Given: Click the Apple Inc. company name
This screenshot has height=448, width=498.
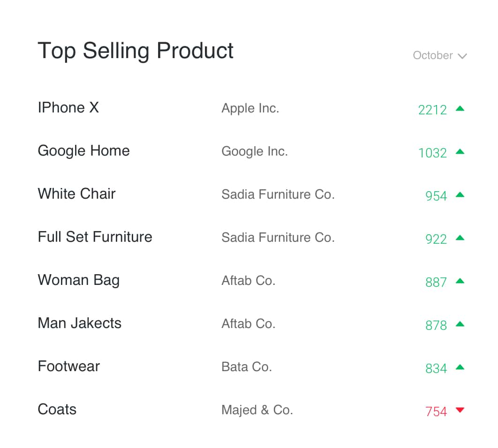Looking at the screenshot, I should [x=250, y=109].
